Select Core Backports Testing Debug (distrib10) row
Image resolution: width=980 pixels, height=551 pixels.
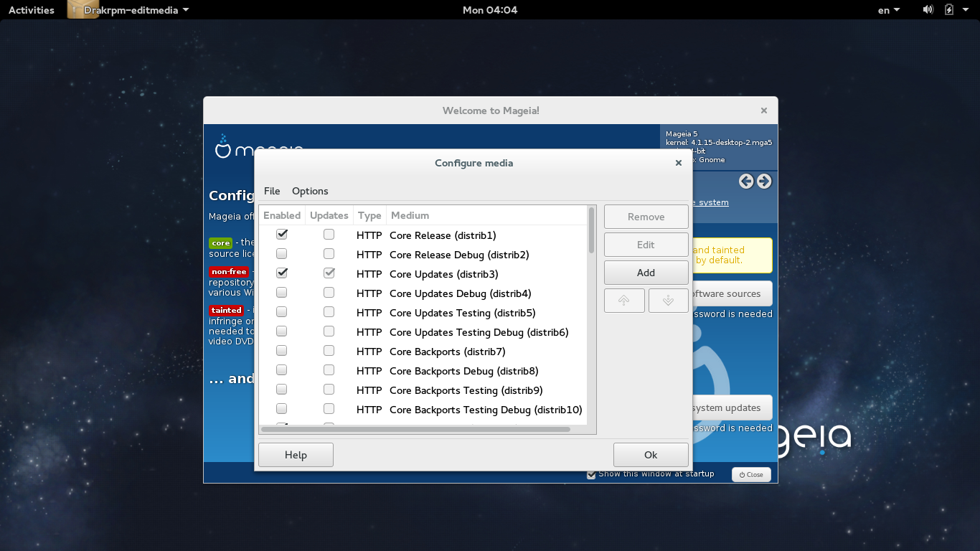click(x=423, y=409)
